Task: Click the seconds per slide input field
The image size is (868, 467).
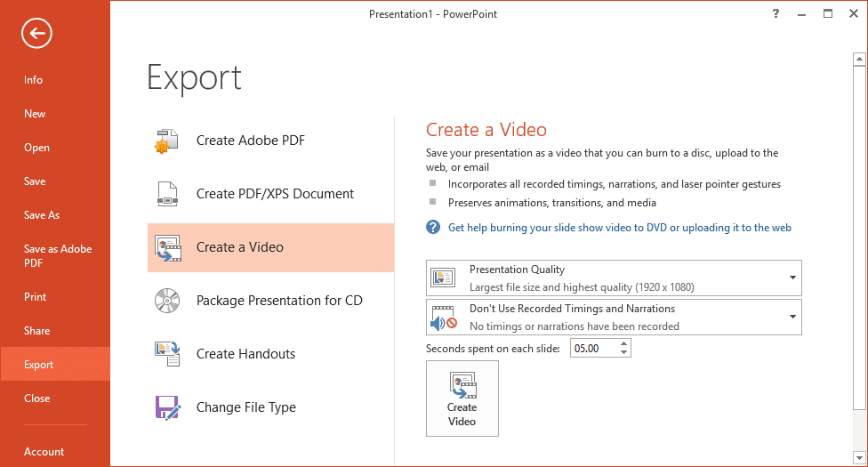Action: click(x=593, y=349)
